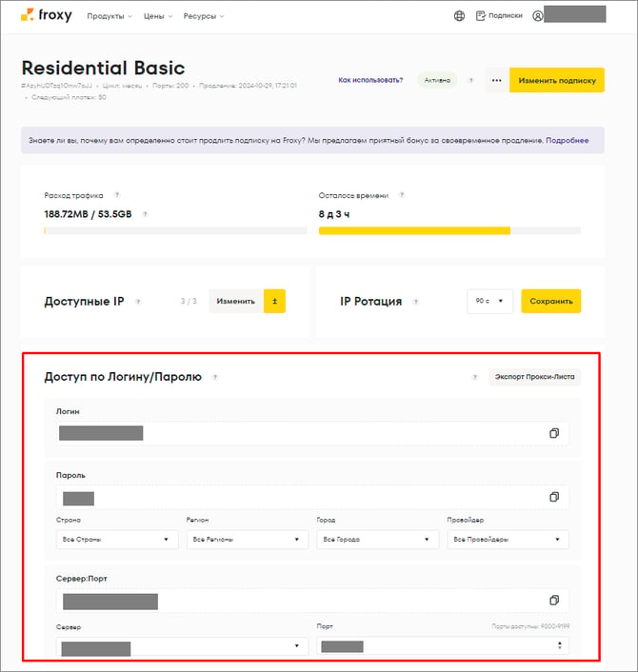The width and height of the screenshot is (638, 672).
Task: Click the Residential Basic heading
Action: (104, 69)
